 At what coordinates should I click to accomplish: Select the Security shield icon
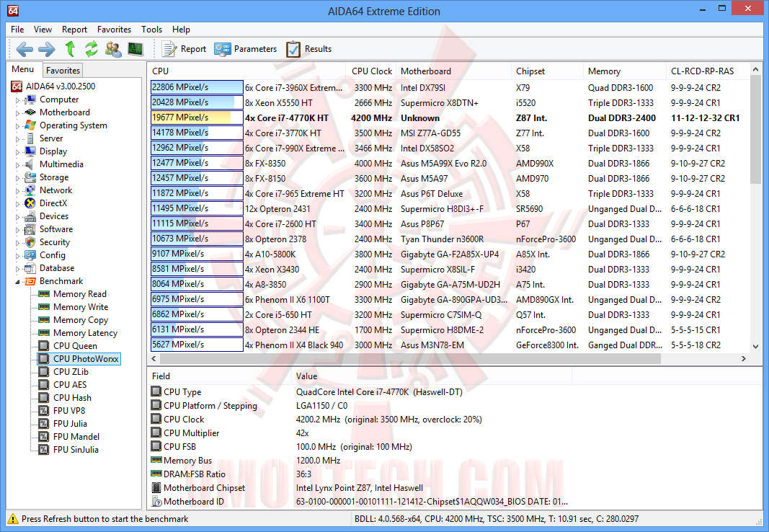coord(30,242)
